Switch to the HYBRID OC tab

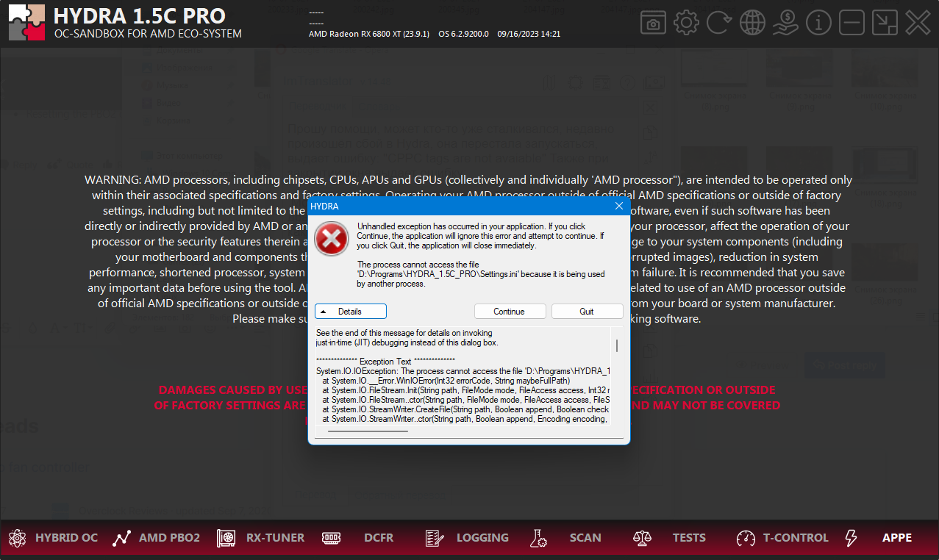66,538
